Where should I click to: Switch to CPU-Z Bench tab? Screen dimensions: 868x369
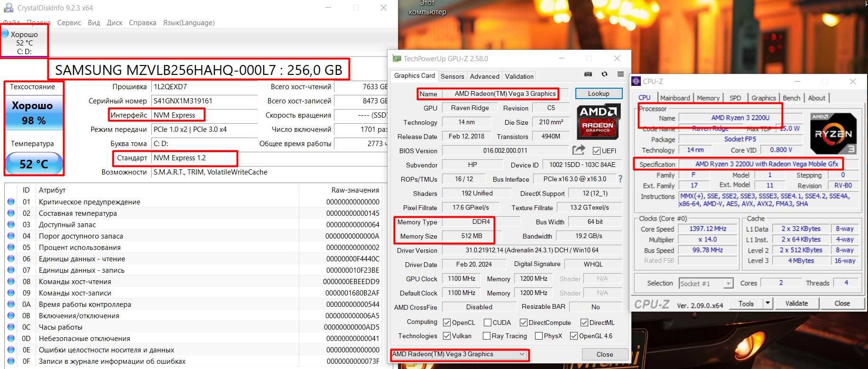(x=792, y=98)
